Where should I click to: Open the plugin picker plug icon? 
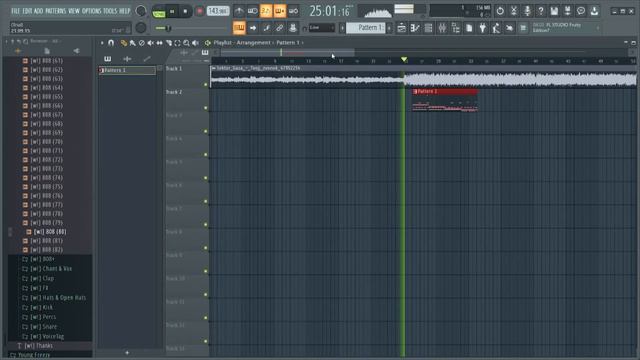[482, 28]
